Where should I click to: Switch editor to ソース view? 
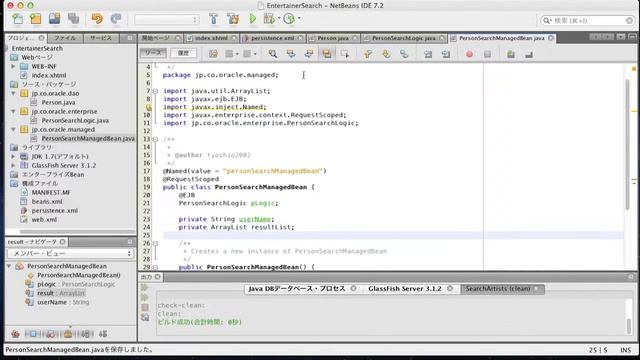pyautogui.click(x=153, y=53)
